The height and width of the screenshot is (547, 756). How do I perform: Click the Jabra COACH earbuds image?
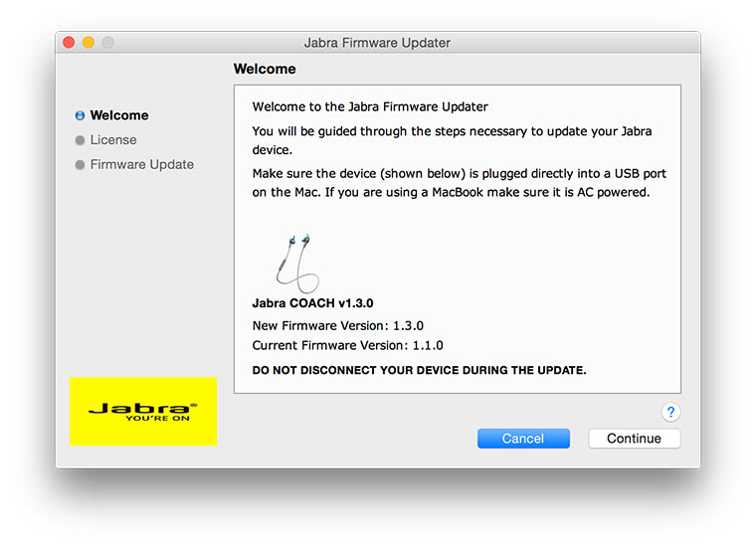(x=297, y=264)
